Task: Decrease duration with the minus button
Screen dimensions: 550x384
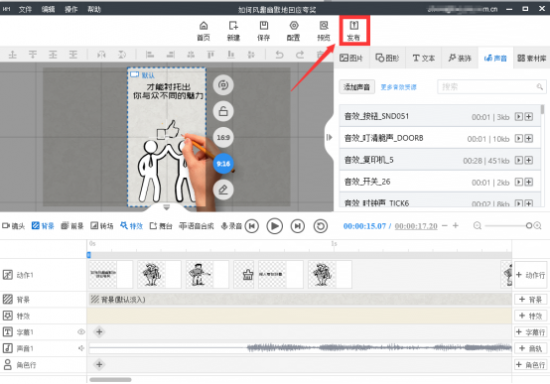Action: 445,226
